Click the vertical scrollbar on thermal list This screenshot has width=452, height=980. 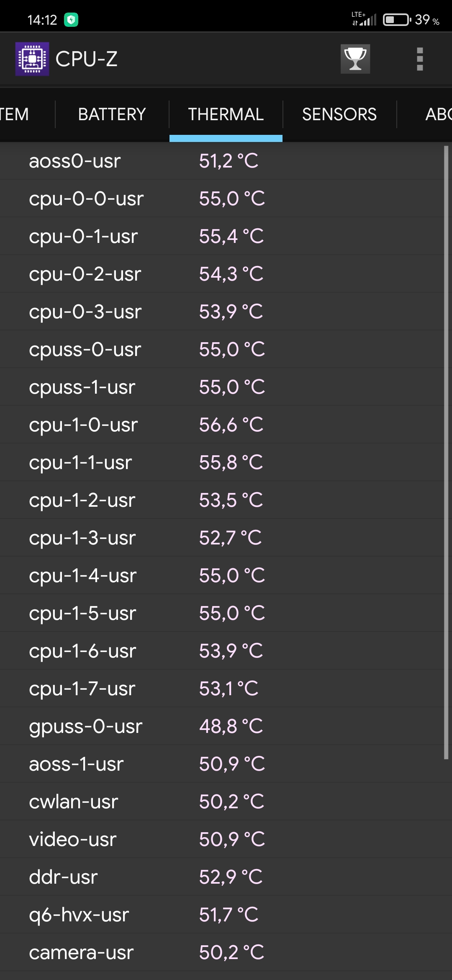[446, 452]
